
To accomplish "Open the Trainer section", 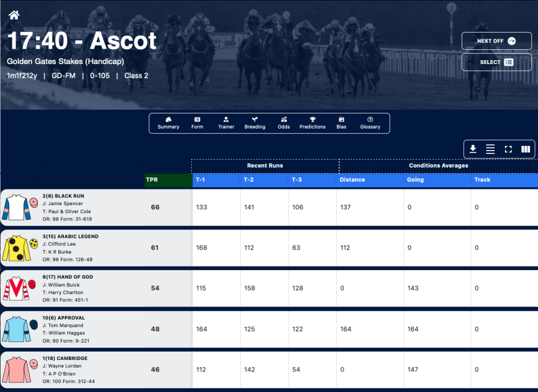I will point(226,123).
